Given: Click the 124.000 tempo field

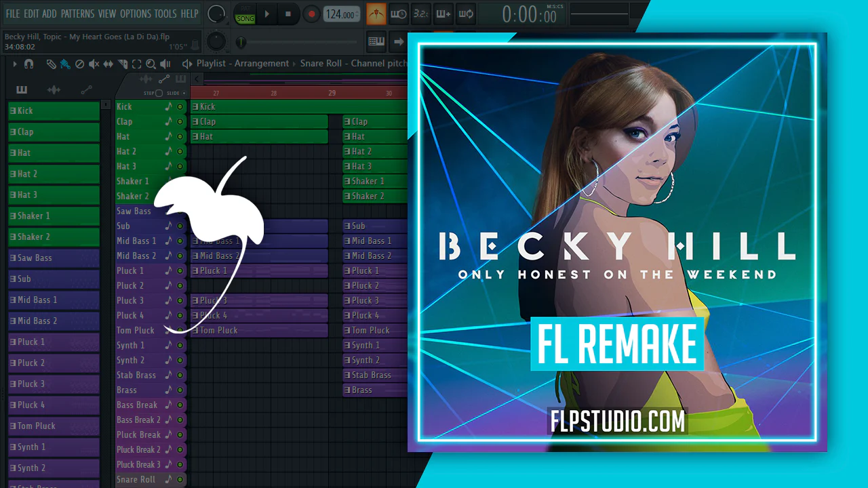Looking at the screenshot, I should [x=341, y=14].
